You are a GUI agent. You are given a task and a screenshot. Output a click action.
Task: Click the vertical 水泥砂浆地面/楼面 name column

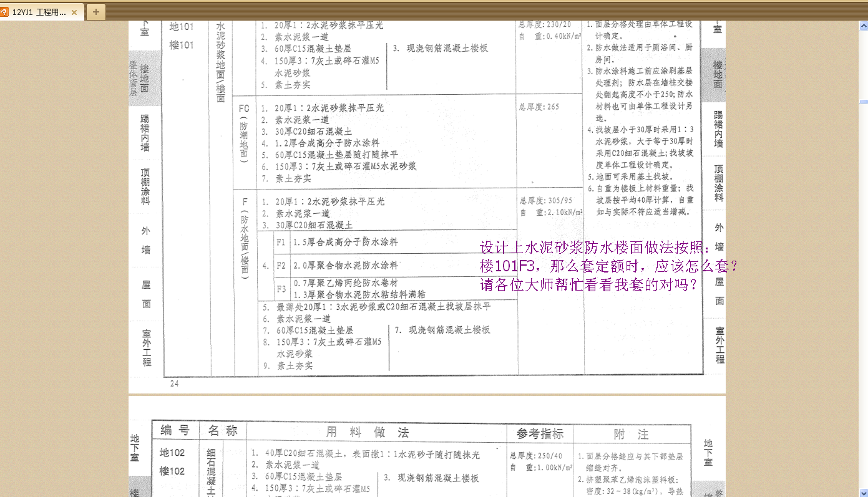[220, 62]
